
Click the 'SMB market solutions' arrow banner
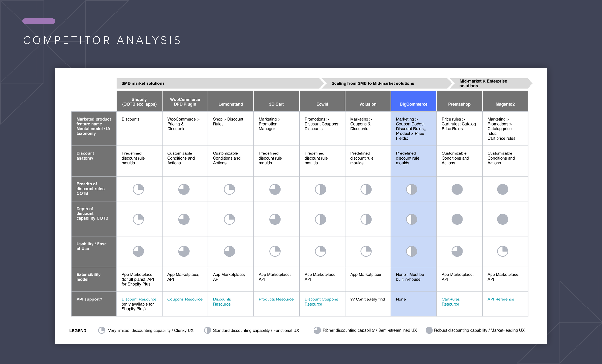[220, 83]
